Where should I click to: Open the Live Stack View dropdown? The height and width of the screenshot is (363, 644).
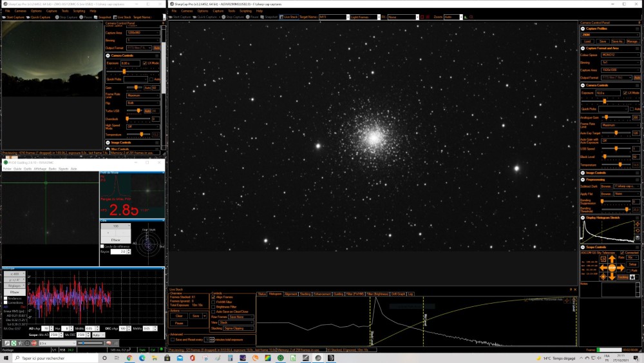236,322
